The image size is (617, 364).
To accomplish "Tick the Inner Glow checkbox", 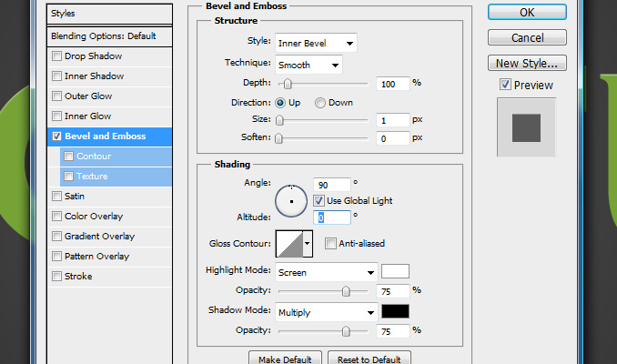I will pyautogui.click(x=56, y=116).
